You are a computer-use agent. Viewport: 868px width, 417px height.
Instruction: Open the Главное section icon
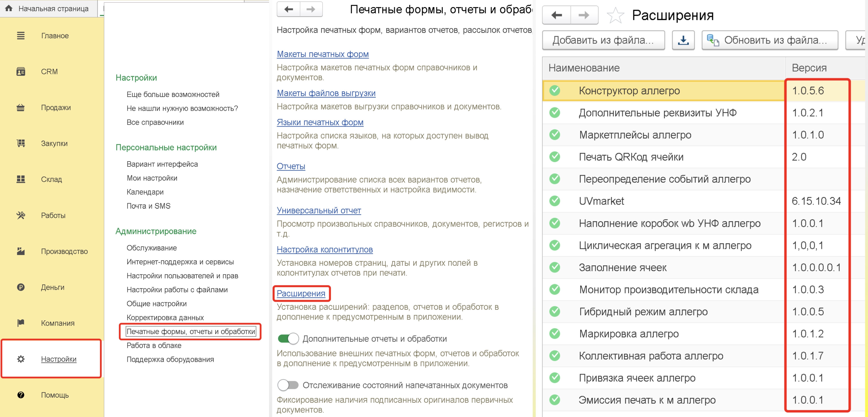21,36
